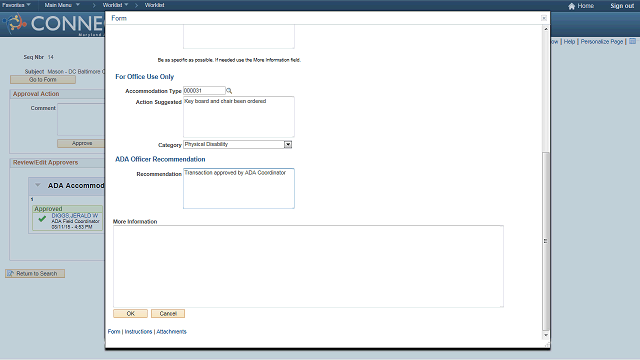Click the dialog scrollbar down arrow

(546, 335)
